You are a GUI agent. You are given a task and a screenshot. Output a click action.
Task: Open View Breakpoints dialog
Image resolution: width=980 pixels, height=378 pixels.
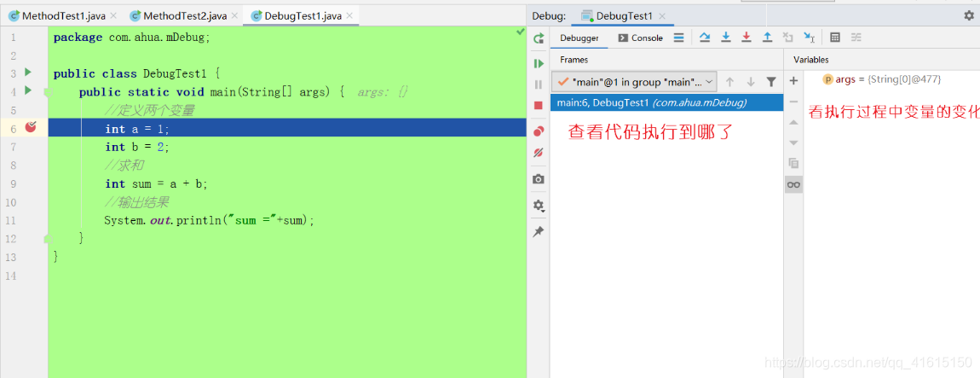coord(538,131)
